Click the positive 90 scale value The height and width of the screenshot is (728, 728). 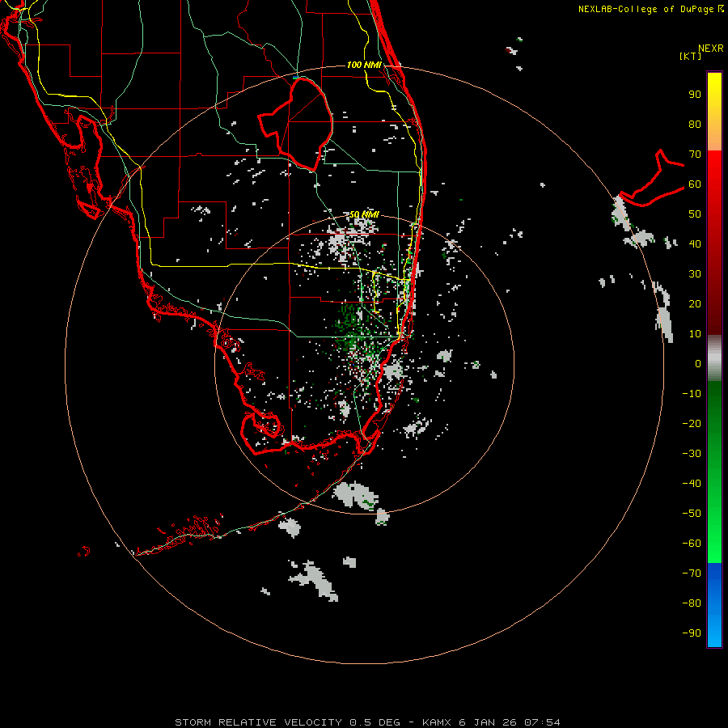click(x=695, y=95)
